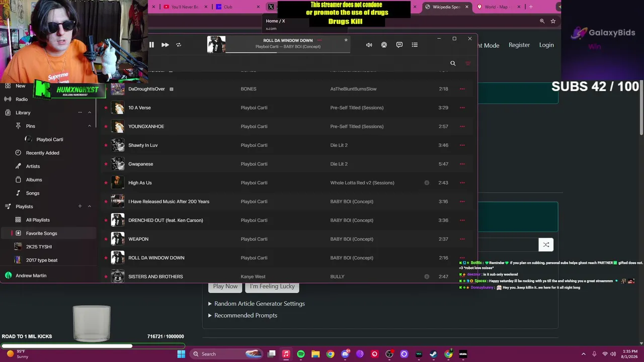Toggle favorite star for Shawty In Luv

(x=106, y=145)
